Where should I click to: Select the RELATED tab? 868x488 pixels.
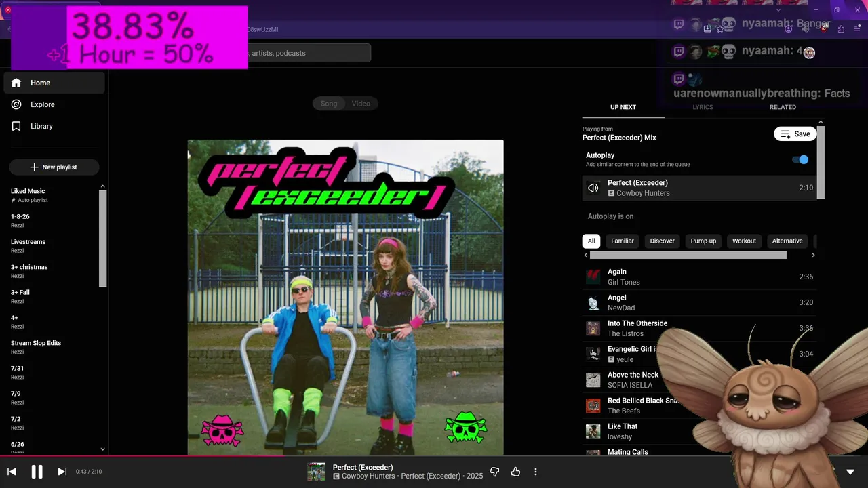[x=783, y=107]
